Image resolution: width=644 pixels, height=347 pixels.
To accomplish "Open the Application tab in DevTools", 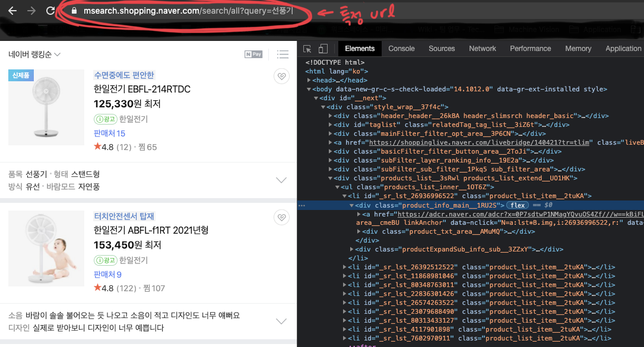I will 623,49.
